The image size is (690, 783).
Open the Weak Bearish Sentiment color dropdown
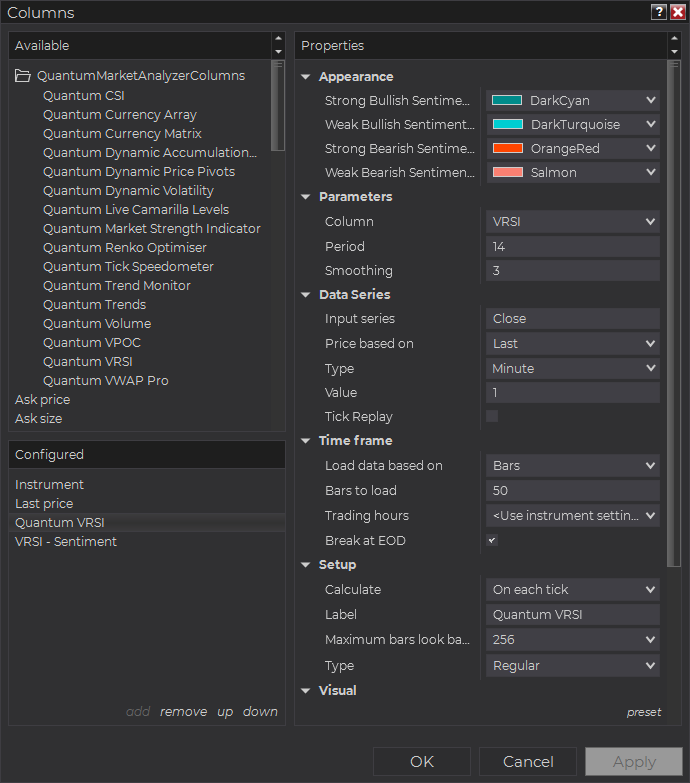(x=573, y=172)
